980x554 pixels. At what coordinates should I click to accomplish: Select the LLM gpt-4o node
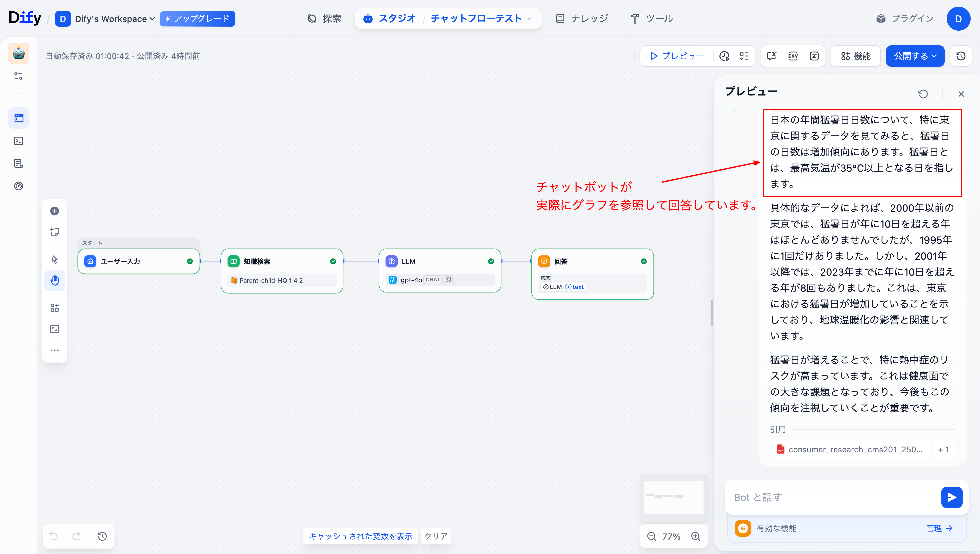pos(439,270)
